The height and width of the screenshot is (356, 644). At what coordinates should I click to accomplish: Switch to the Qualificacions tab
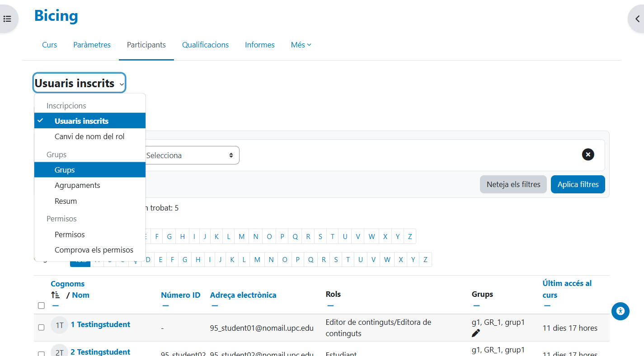[x=205, y=45]
